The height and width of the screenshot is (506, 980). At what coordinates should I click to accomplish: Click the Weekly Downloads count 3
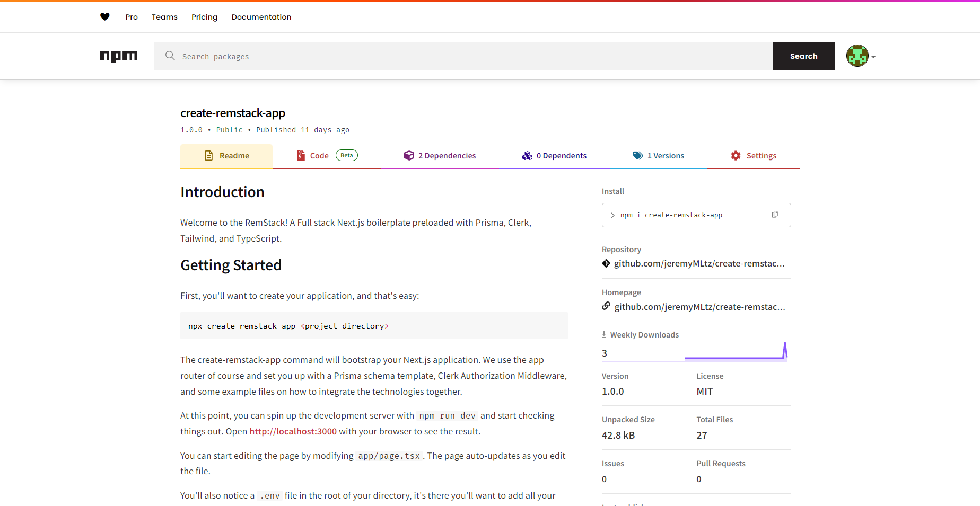click(x=605, y=353)
